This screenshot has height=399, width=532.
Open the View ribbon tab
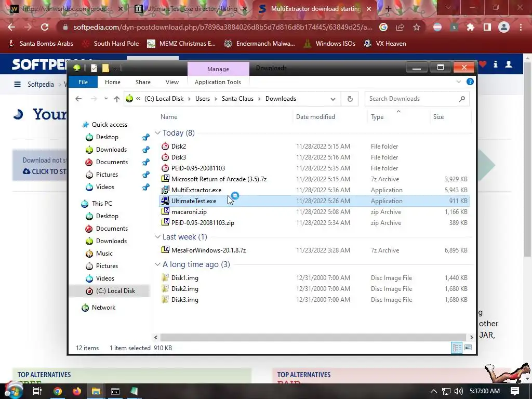pyautogui.click(x=172, y=82)
